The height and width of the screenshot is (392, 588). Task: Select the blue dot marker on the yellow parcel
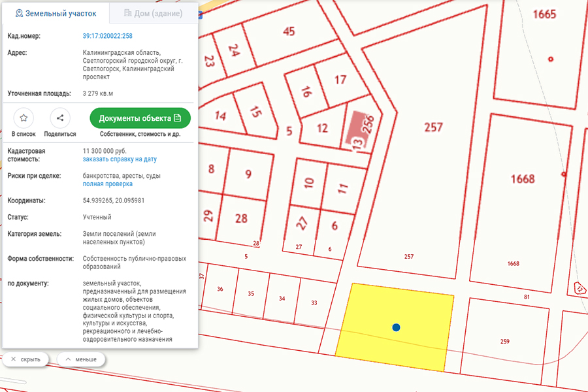tap(397, 327)
